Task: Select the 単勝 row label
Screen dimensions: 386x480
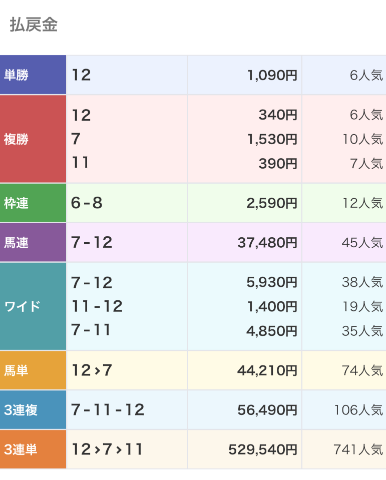Action: point(33,75)
